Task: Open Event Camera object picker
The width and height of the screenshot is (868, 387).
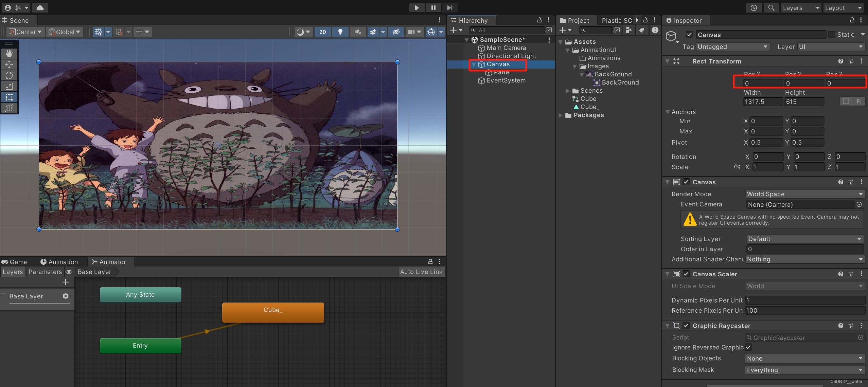Action: pos(859,204)
